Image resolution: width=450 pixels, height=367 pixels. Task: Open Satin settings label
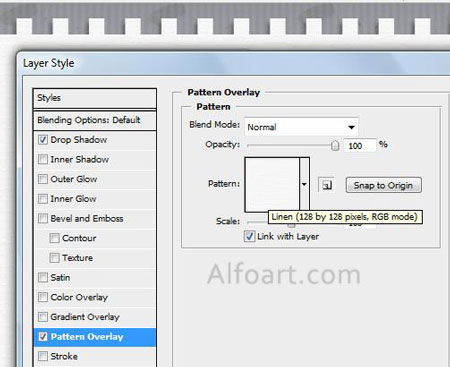coord(60,277)
